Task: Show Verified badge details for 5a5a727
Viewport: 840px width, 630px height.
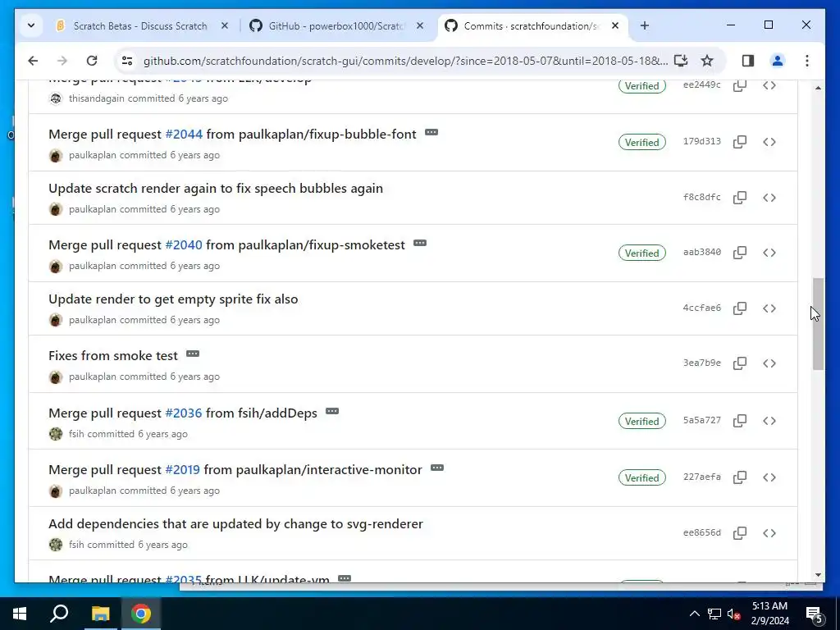Action: click(x=641, y=421)
